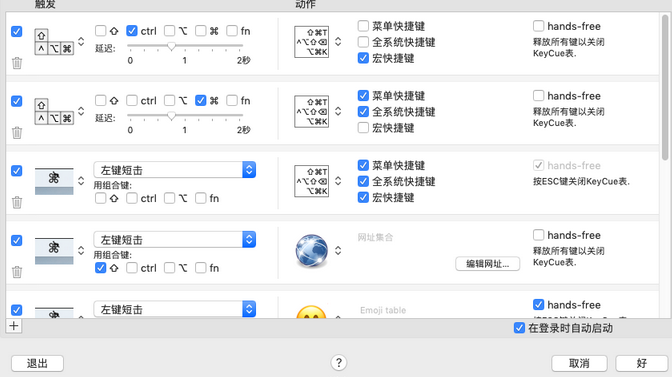672x377 pixels.
Task: Click the mouse click trigger icon in fourth row
Action: 54,251
